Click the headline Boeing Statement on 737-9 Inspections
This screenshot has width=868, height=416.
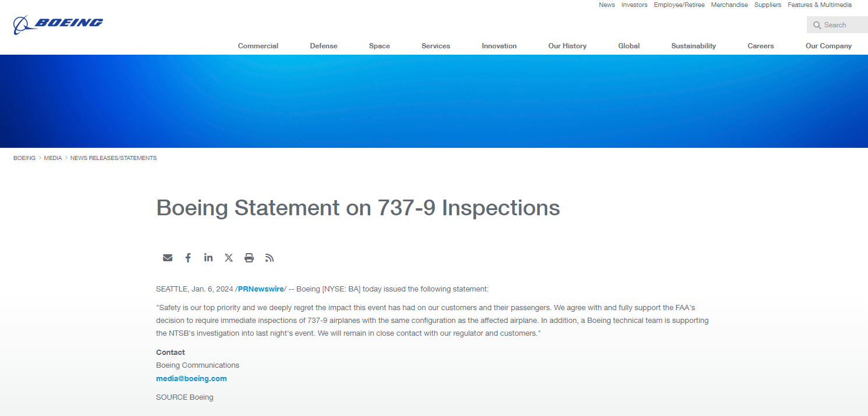point(358,208)
